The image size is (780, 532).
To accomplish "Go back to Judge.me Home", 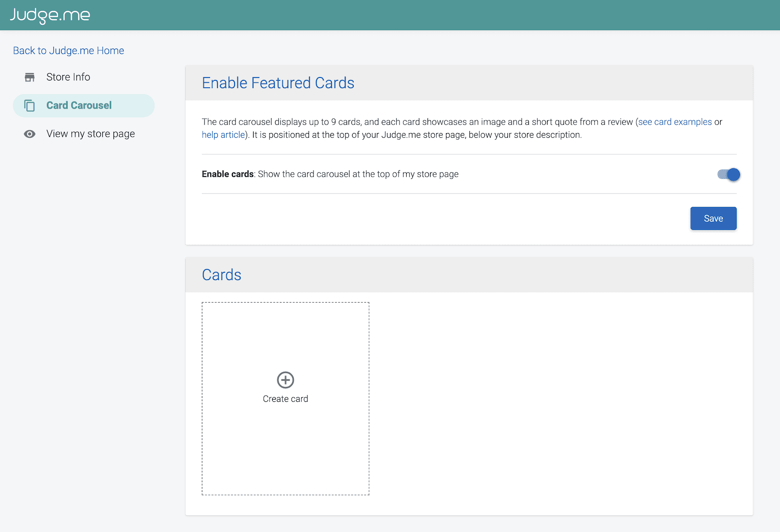I will coord(68,51).
